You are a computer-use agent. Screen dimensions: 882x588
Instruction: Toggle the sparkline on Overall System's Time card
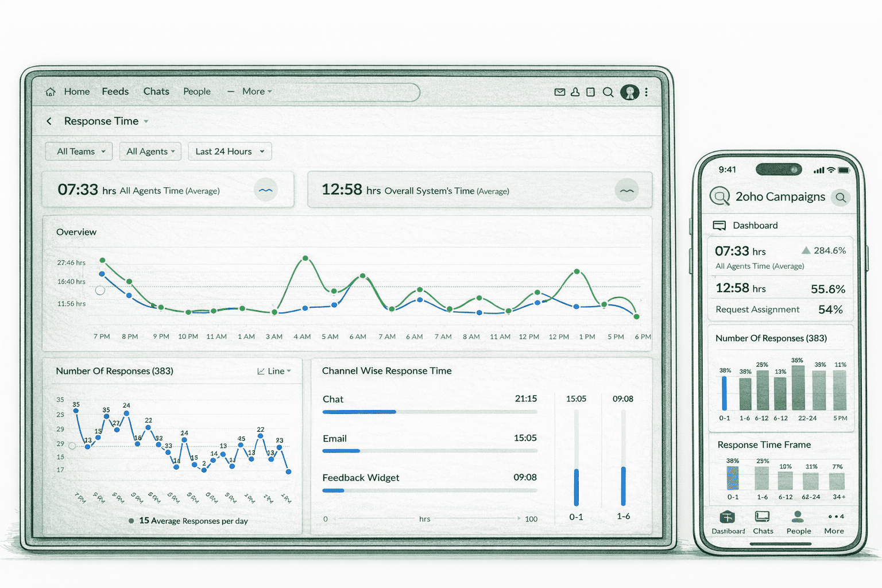coord(627,190)
